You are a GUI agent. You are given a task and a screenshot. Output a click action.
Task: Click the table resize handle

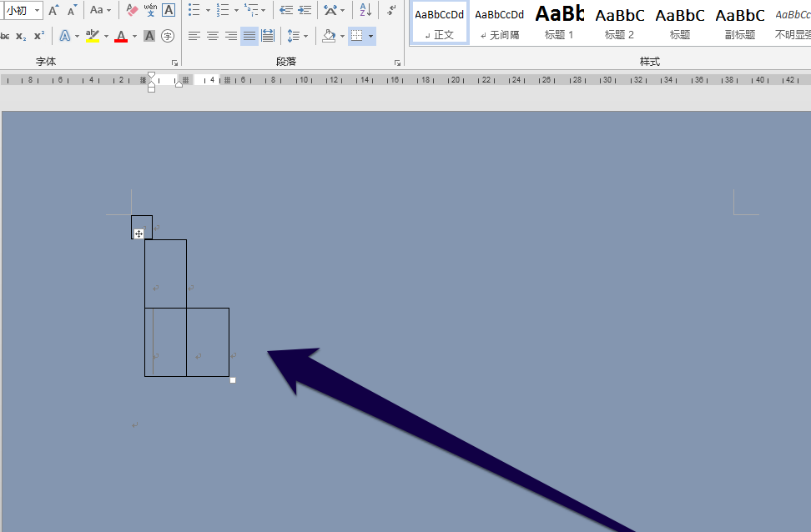[x=233, y=380]
